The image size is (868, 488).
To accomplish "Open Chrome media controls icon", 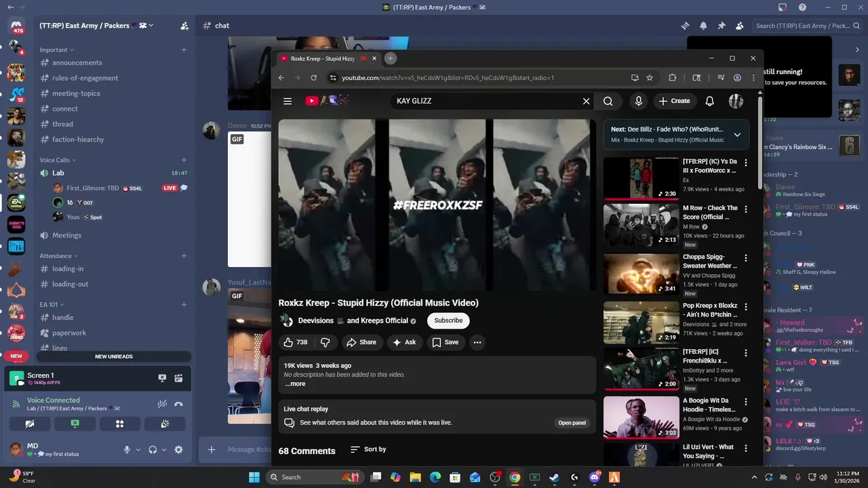I will pos(721,78).
